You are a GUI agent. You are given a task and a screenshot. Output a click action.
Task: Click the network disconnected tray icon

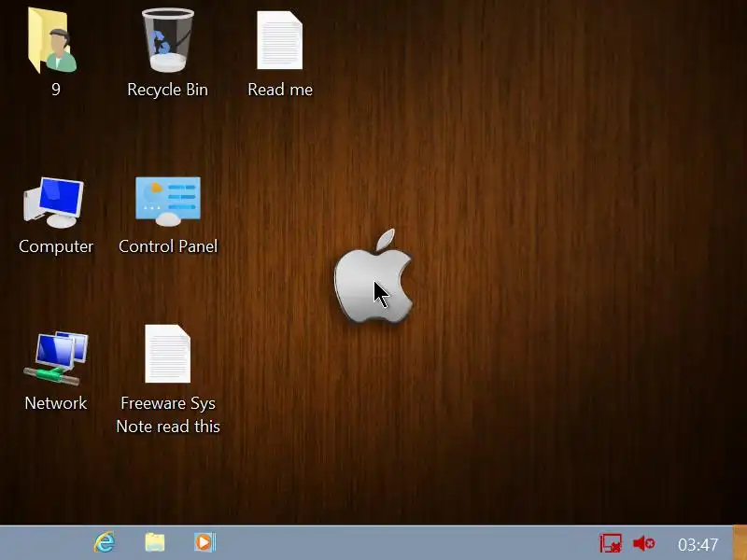click(611, 543)
